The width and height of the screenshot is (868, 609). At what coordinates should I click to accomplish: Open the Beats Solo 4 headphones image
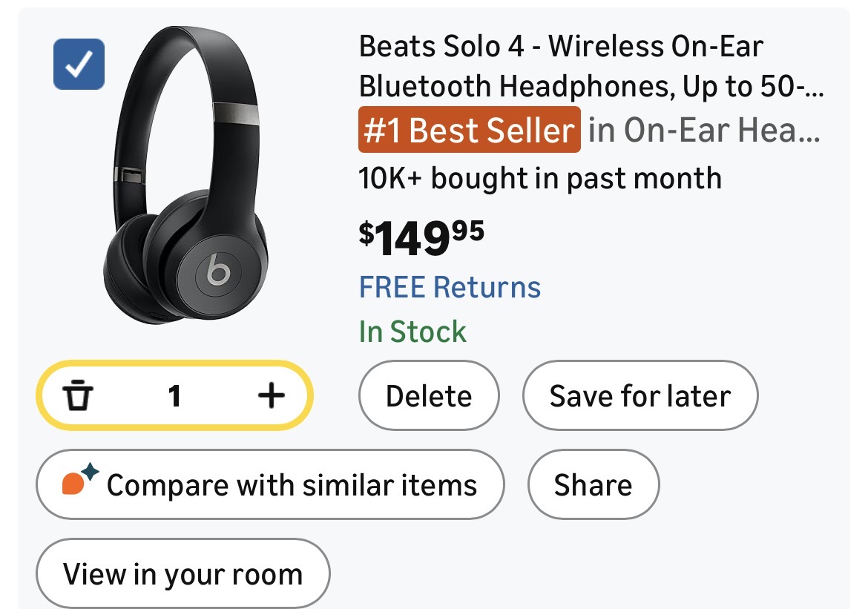click(185, 178)
